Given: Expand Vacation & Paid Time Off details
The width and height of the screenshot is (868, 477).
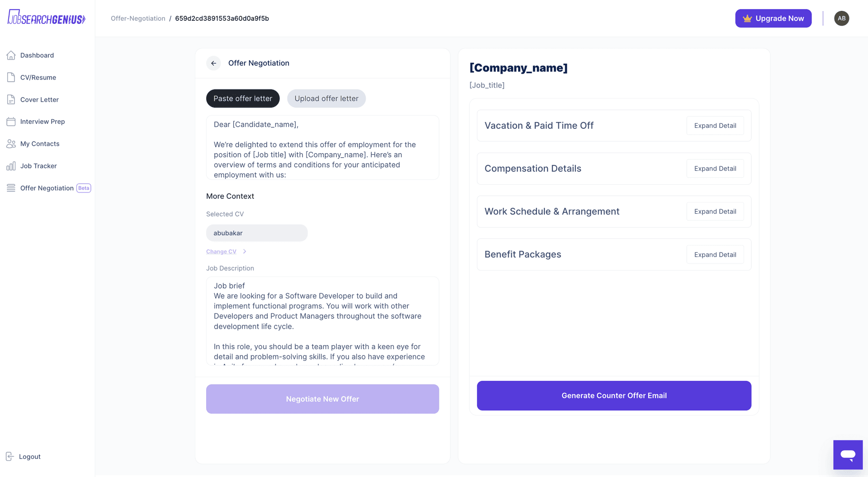Looking at the screenshot, I should point(715,126).
